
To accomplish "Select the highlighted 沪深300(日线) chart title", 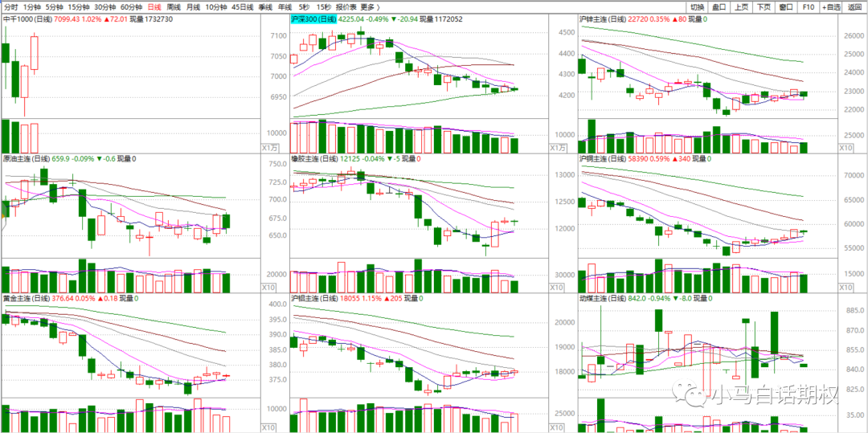I will pos(314,18).
